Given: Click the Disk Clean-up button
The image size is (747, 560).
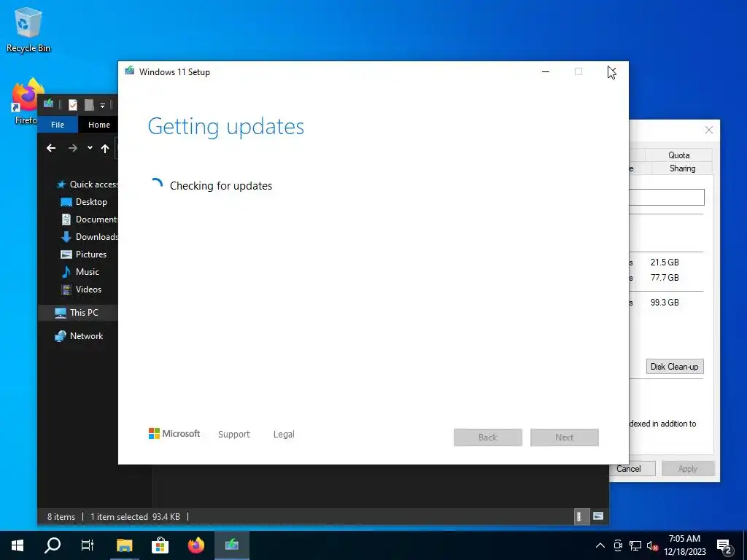Looking at the screenshot, I should click(675, 367).
